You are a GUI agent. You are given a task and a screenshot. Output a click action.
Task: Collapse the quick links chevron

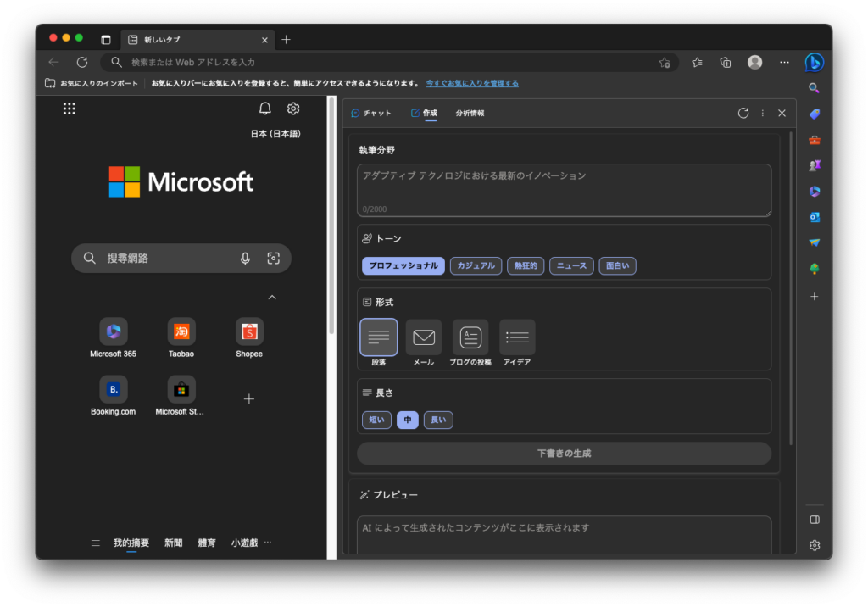tap(272, 298)
